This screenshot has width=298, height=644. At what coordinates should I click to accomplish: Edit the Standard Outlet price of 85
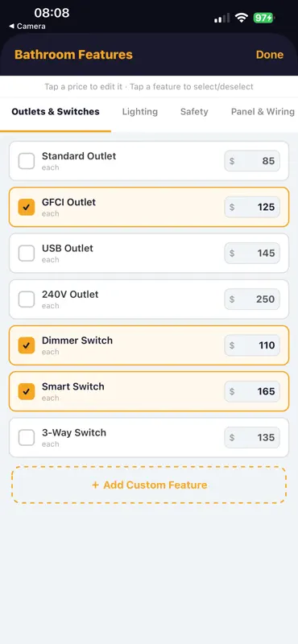(x=252, y=161)
